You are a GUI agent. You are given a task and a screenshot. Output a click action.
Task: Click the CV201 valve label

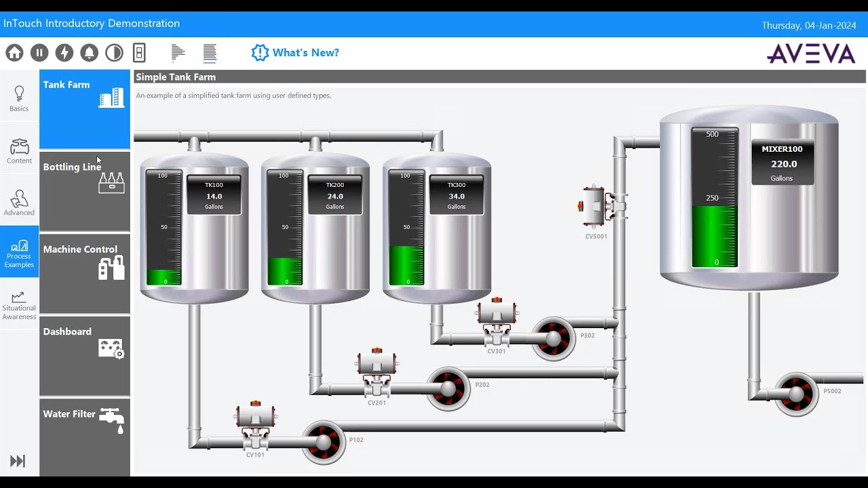pyautogui.click(x=376, y=403)
